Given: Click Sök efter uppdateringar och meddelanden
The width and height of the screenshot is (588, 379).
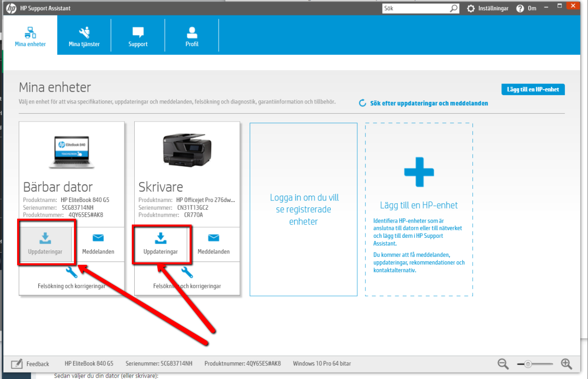Looking at the screenshot, I should pyautogui.click(x=429, y=103).
